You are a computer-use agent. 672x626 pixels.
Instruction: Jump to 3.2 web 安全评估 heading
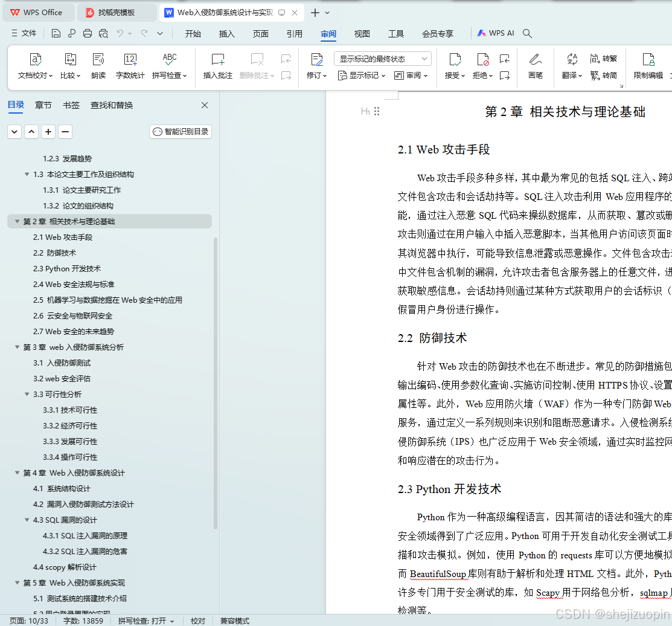62,379
